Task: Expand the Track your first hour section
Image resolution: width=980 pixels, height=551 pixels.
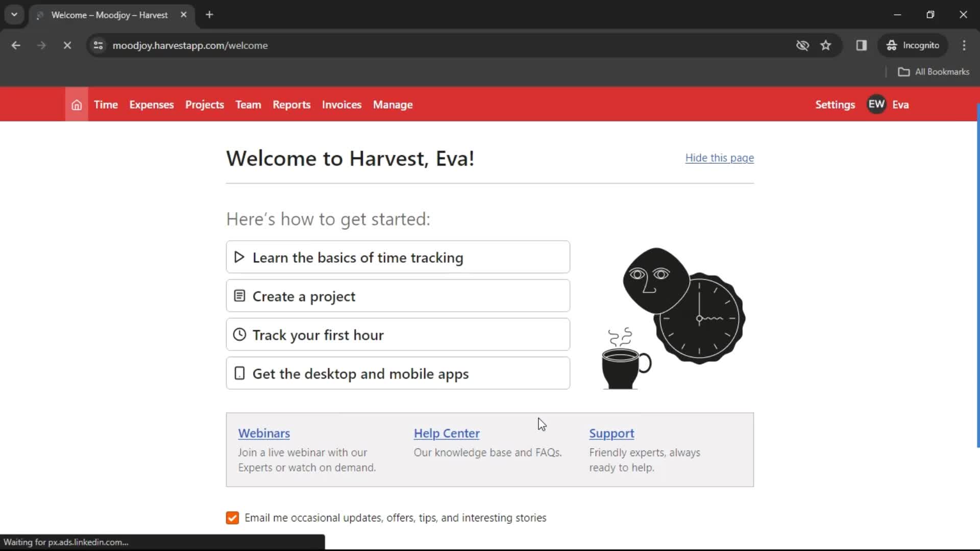Action: [x=397, y=334]
